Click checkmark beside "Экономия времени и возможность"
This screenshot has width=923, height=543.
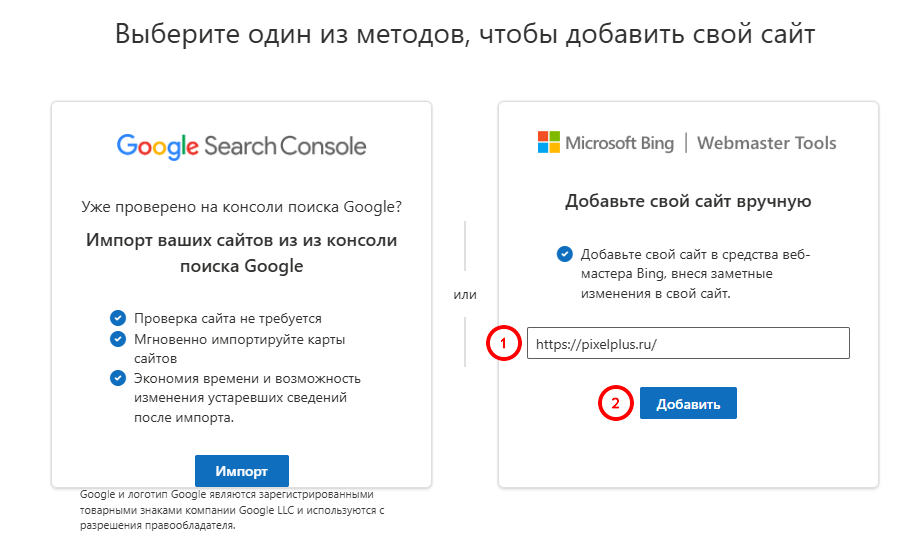tap(117, 378)
